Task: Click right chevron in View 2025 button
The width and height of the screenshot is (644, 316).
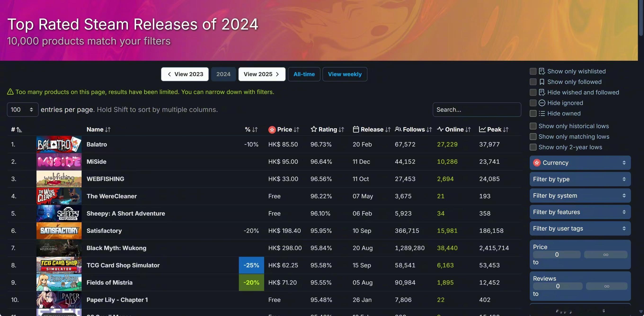Action: coord(277,74)
